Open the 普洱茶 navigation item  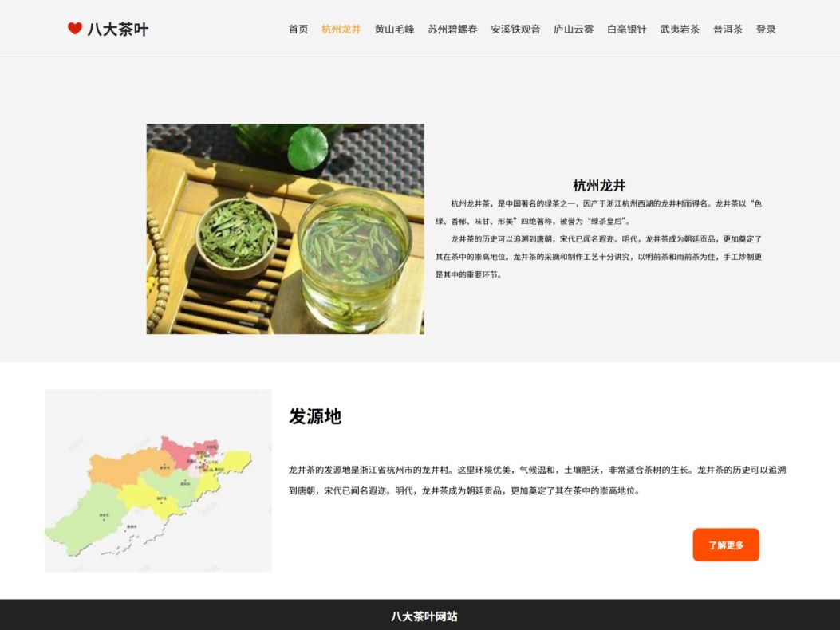728,29
